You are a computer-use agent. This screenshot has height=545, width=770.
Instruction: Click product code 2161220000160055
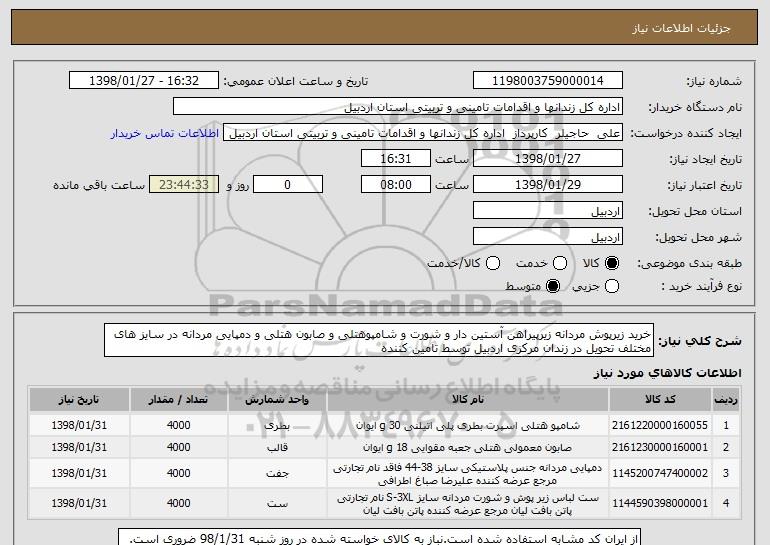[660, 425]
